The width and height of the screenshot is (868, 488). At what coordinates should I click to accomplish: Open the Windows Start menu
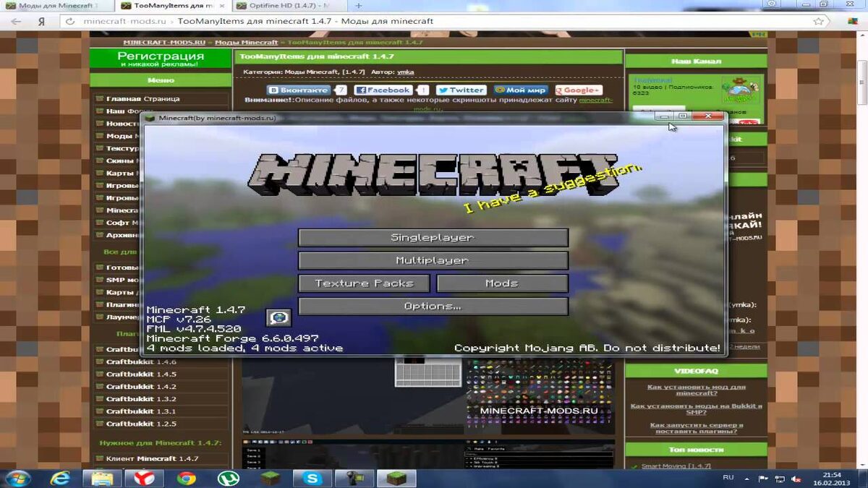17,478
